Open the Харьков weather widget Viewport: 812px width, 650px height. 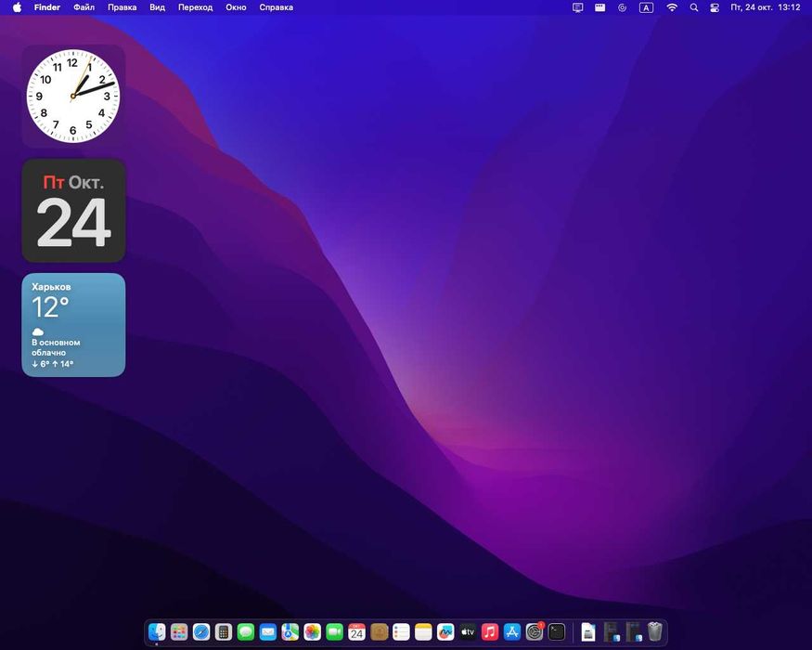(73, 325)
